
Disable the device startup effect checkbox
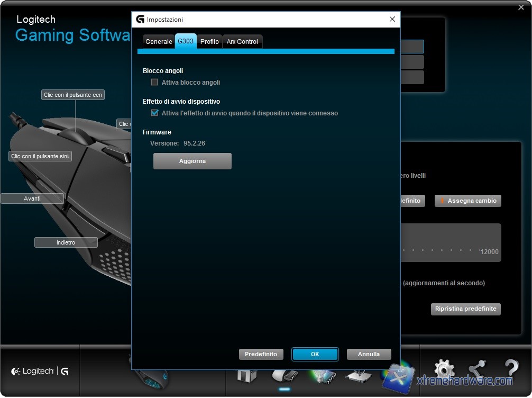[154, 113]
